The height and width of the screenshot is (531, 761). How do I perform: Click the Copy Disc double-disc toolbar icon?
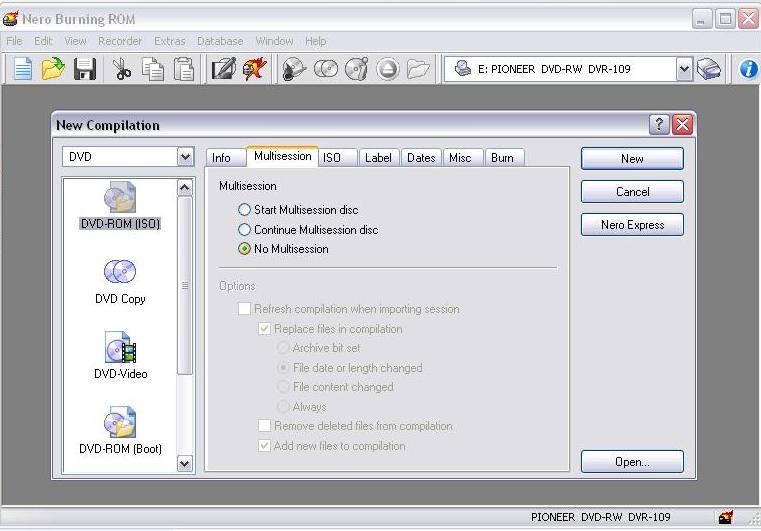(x=326, y=68)
